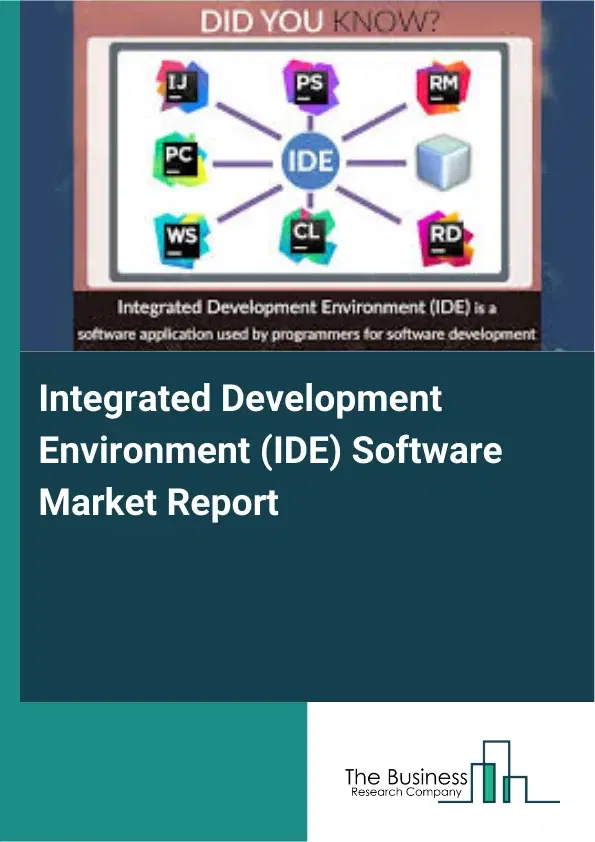This screenshot has height=842, width=595.
Task: Click the "Integrated Development Environment (IDE) is a" caption
Action: click(307, 308)
